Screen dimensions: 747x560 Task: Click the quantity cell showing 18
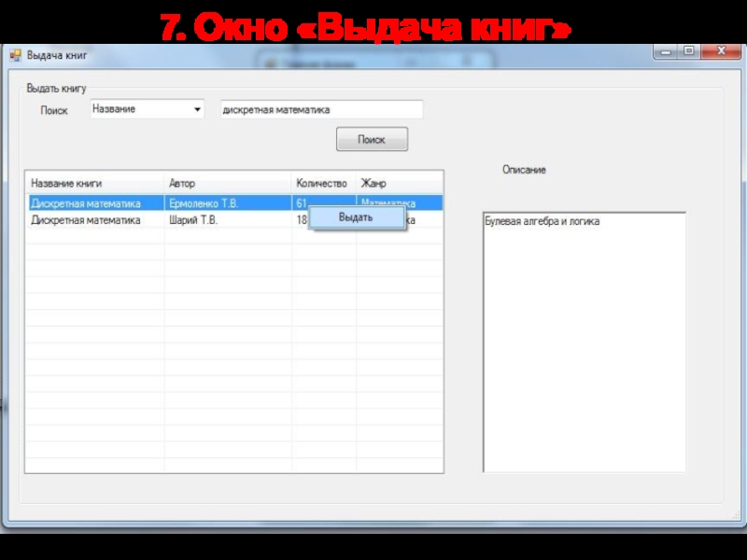click(301, 220)
